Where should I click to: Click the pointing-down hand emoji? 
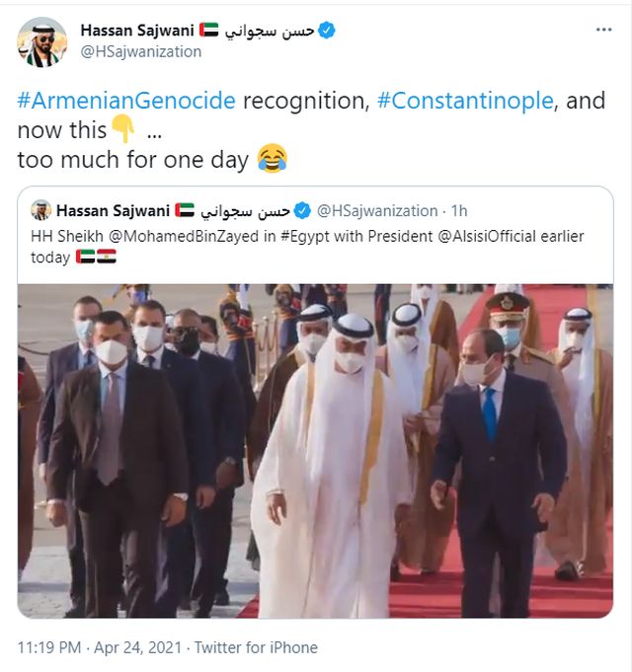pyautogui.click(x=123, y=130)
